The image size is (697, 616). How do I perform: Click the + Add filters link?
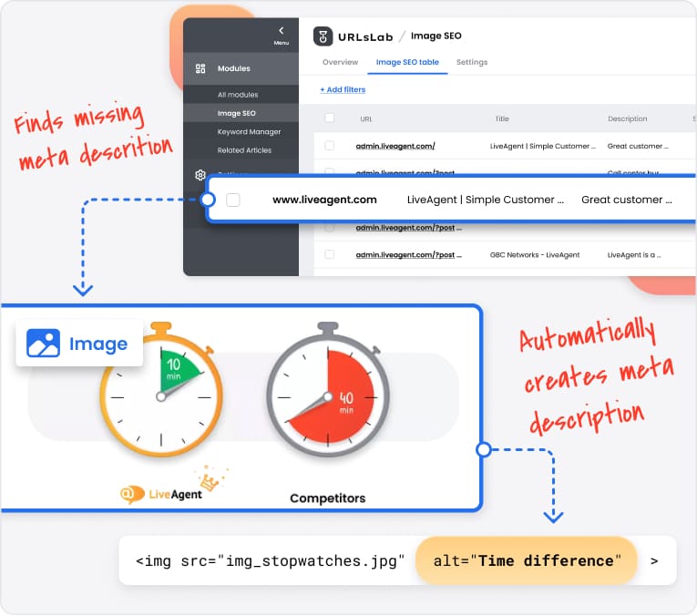click(x=343, y=90)
